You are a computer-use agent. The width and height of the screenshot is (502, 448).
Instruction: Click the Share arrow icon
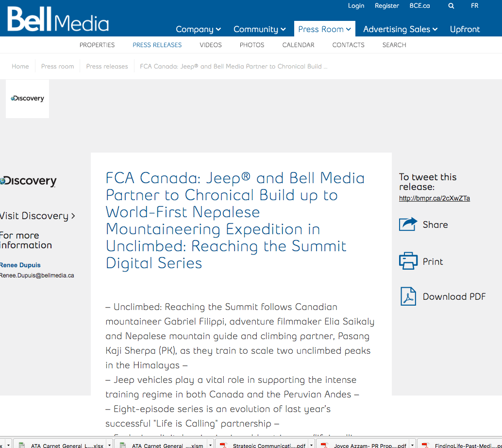click(x=408, y=224)
